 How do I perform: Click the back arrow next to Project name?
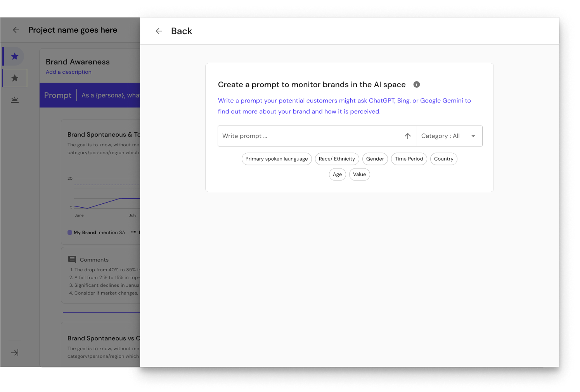pos(16,30)
